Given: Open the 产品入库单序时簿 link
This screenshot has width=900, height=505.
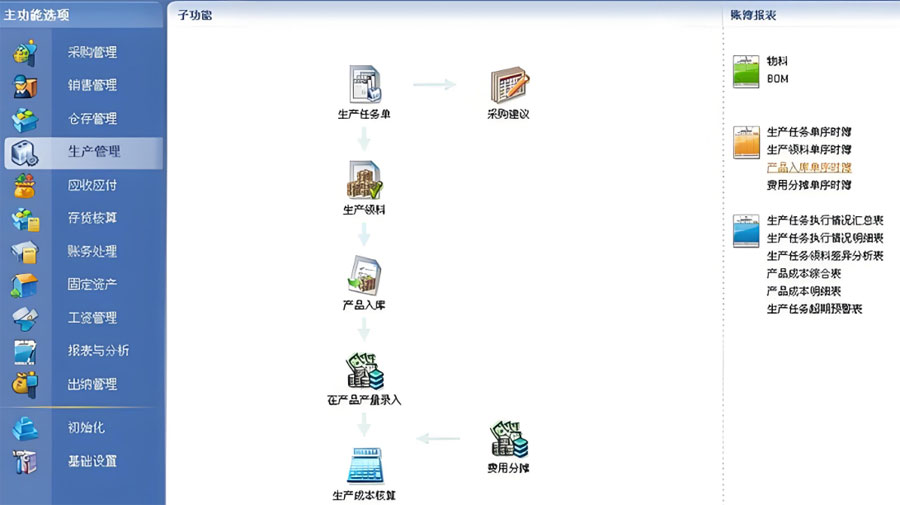Looking at the screenshot, I should tap(808, 167).
